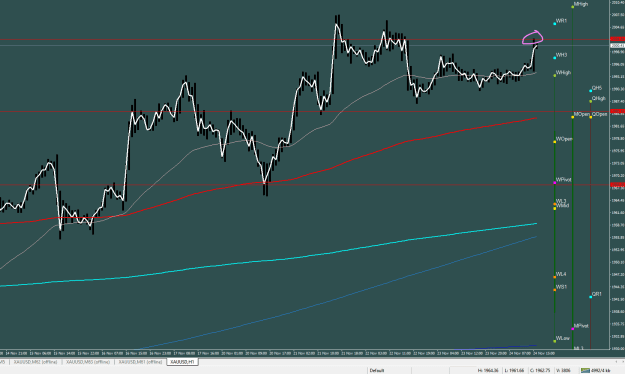This screenshot has width=625, height=374.
Task: Select the V: 3806 volume value
Action: (x=563, y=370)
